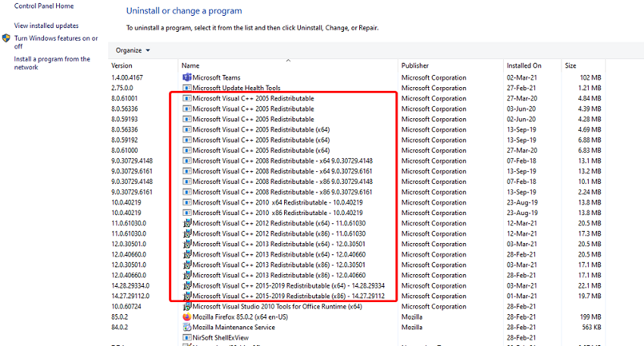Open the Organize dropdown menu

(133, 51)
